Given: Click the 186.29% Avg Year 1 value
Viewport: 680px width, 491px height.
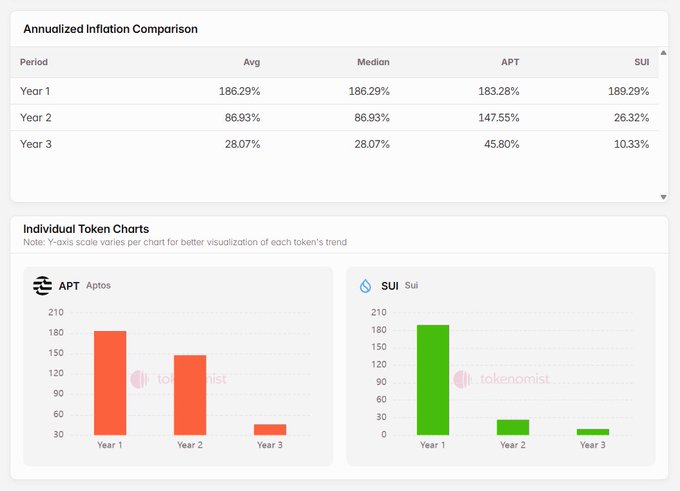Looking at the screenshot, I should pos(239,91).
